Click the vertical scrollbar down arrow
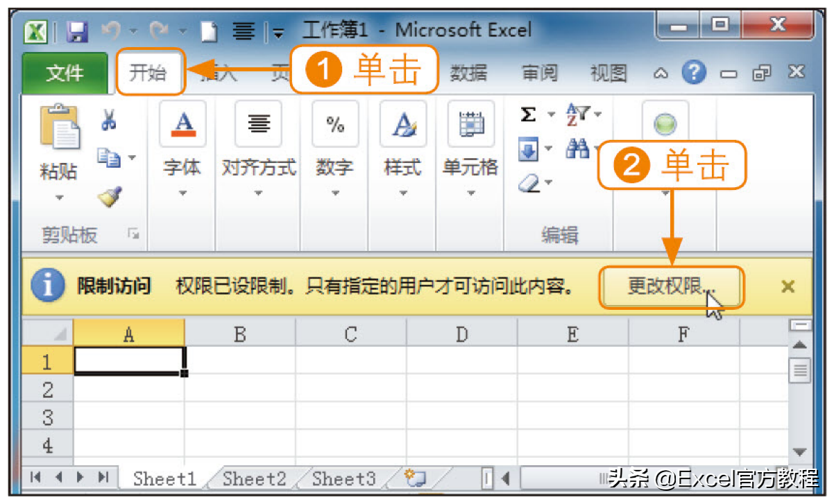834x504 pixels. [x=800, y=452]
